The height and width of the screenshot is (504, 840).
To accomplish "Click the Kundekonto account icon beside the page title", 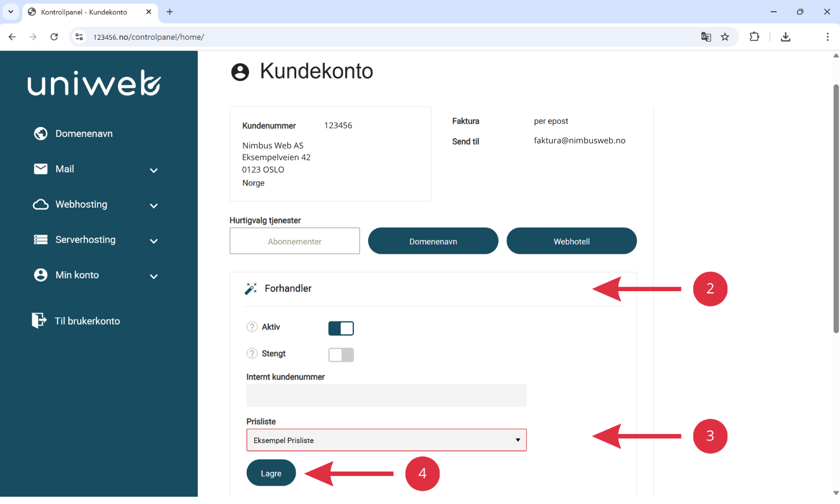I will coord(240,72).
